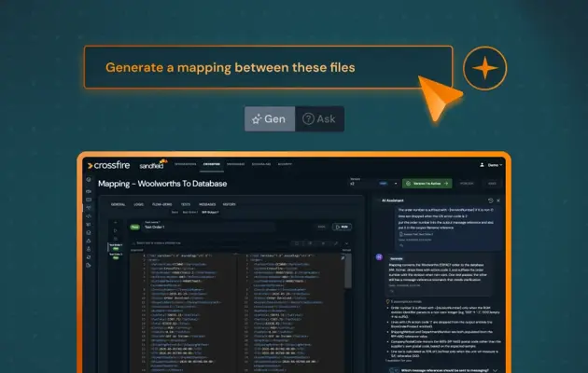588x373 pixels.
Task: Open the Version v2 dropdown
Action: (374, 183)
